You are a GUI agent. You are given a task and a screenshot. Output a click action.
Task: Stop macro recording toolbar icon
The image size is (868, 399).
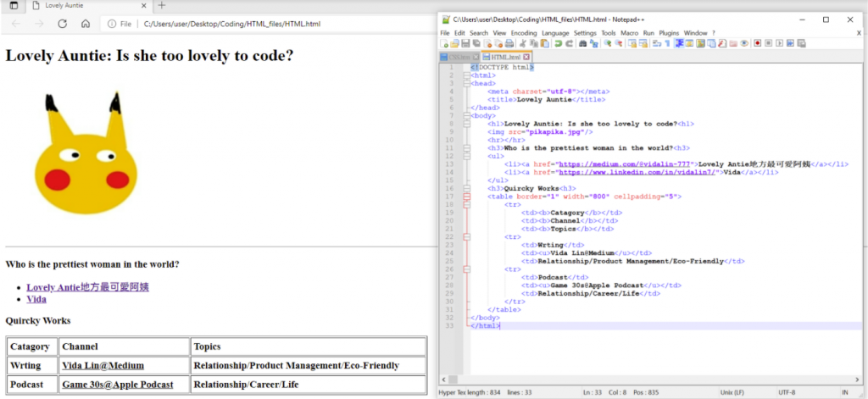point(768,43)
